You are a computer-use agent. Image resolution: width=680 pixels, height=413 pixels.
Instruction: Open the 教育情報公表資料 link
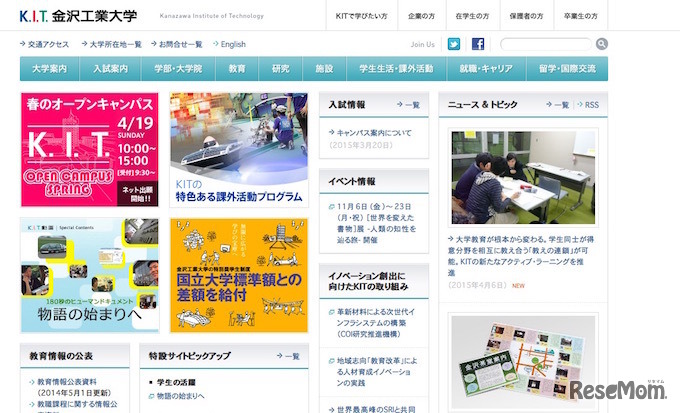[x=63, y=382]
